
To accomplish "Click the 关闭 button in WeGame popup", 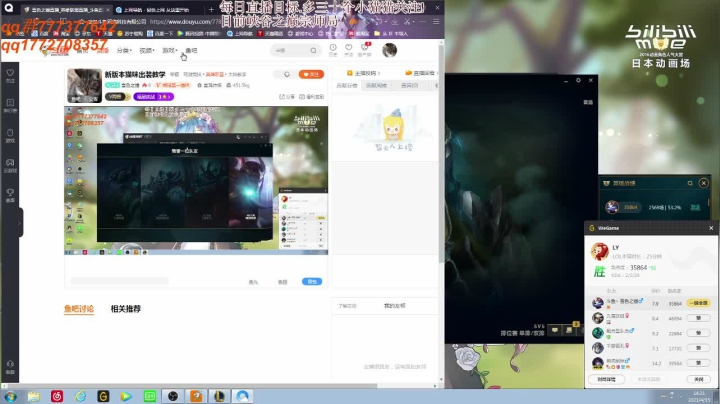I will (x=699, y=379).
